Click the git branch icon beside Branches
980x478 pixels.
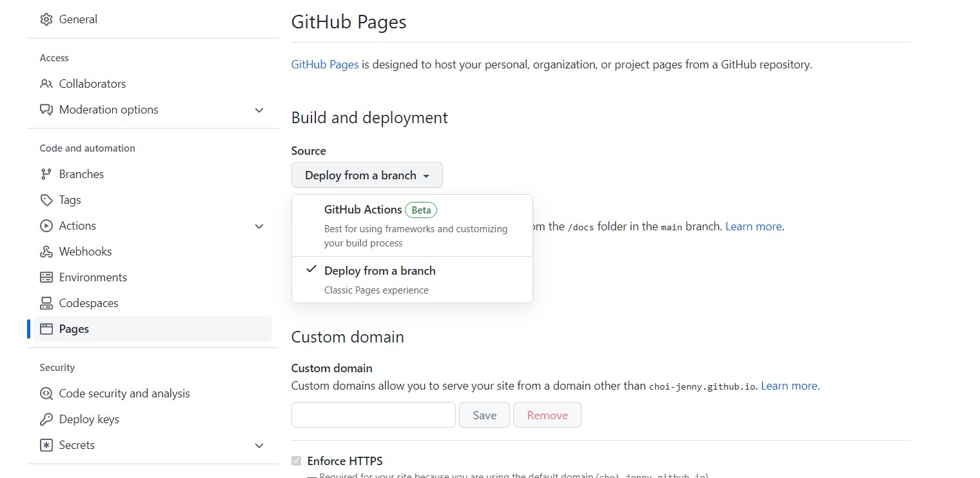[46, 174]
